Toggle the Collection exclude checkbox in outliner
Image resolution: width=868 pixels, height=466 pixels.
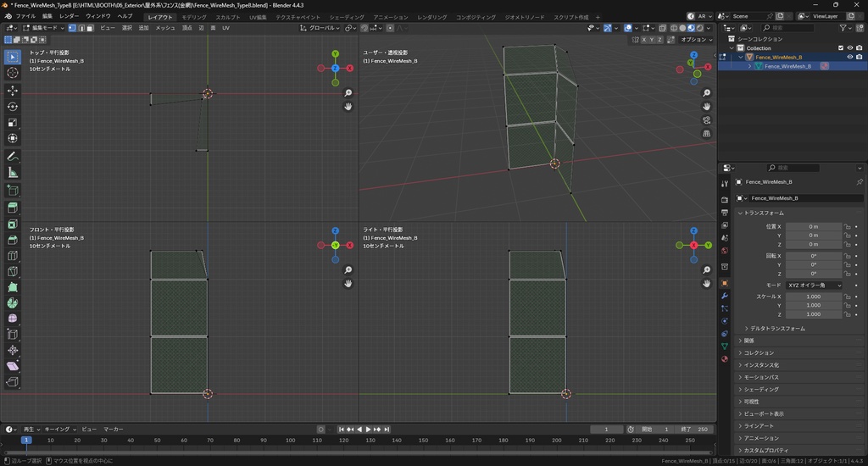point(841,48)
